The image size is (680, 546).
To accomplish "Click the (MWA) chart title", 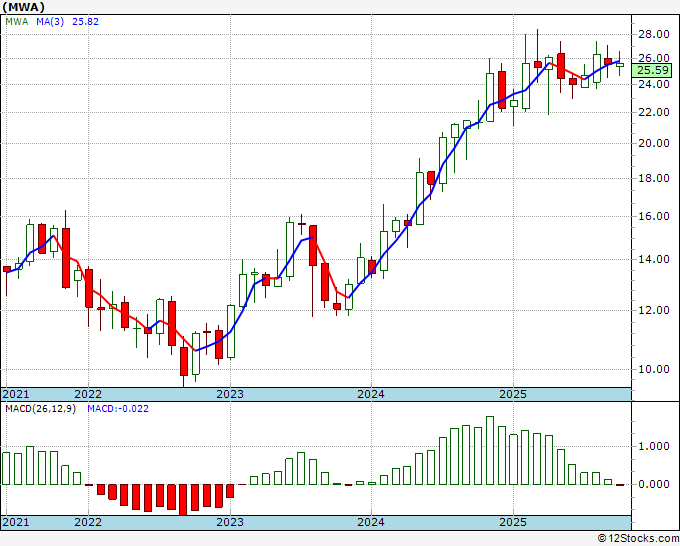I will click(23, 7).
